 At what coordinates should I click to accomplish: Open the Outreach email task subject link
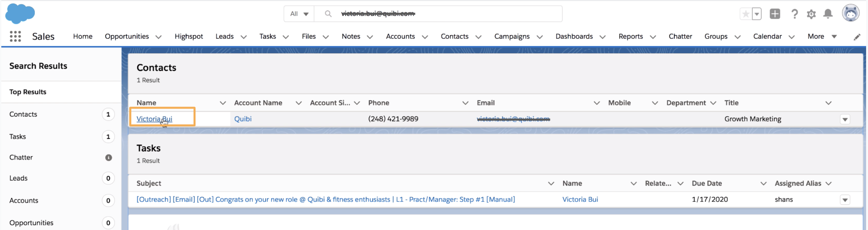point(326,199)
